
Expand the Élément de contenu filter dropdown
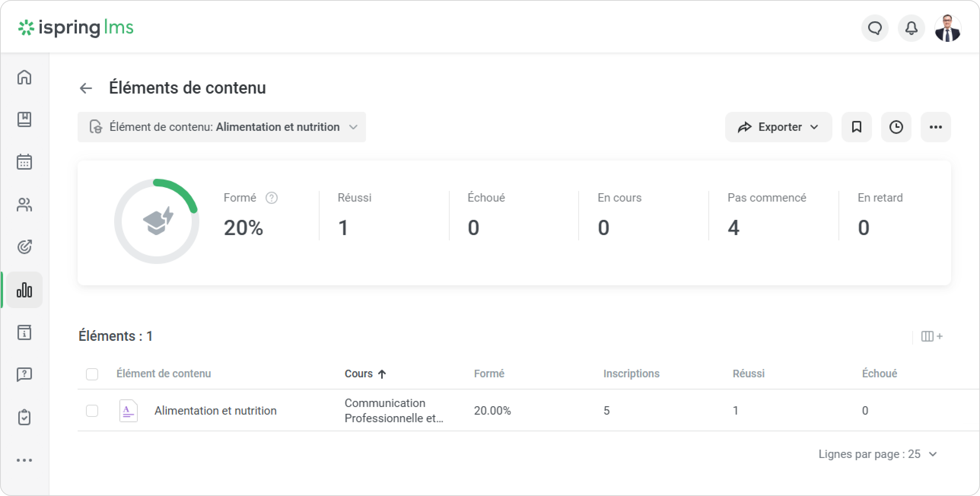[x=221, y=127]
